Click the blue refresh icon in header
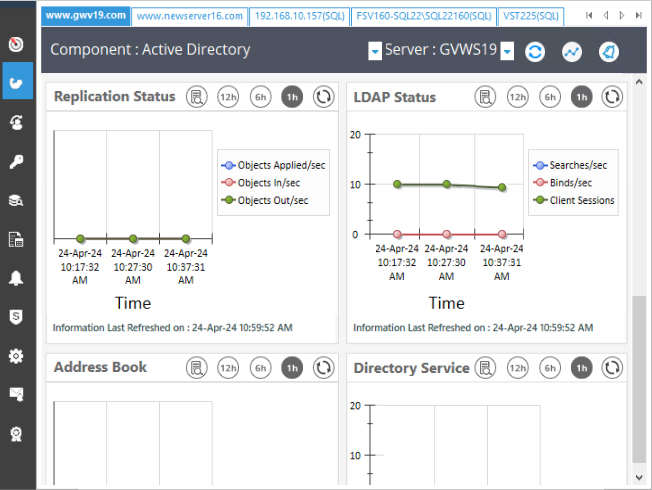The width and height of the screenshot is (652, 490). pyautogui.click(x=535, y=52)
